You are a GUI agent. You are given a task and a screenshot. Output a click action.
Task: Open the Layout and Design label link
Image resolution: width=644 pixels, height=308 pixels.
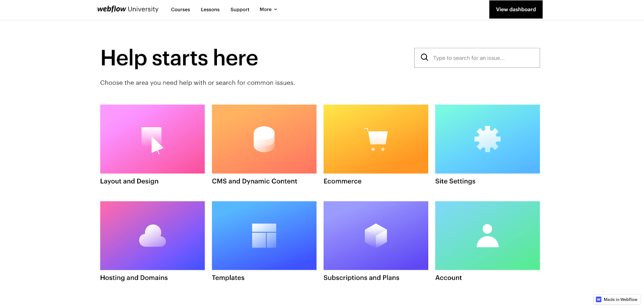(129, 181)
